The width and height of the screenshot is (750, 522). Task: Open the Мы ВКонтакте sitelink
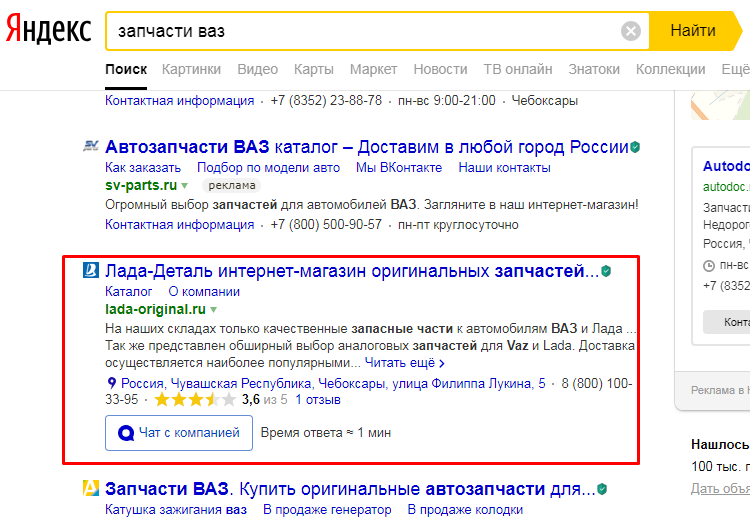(399, 168)
